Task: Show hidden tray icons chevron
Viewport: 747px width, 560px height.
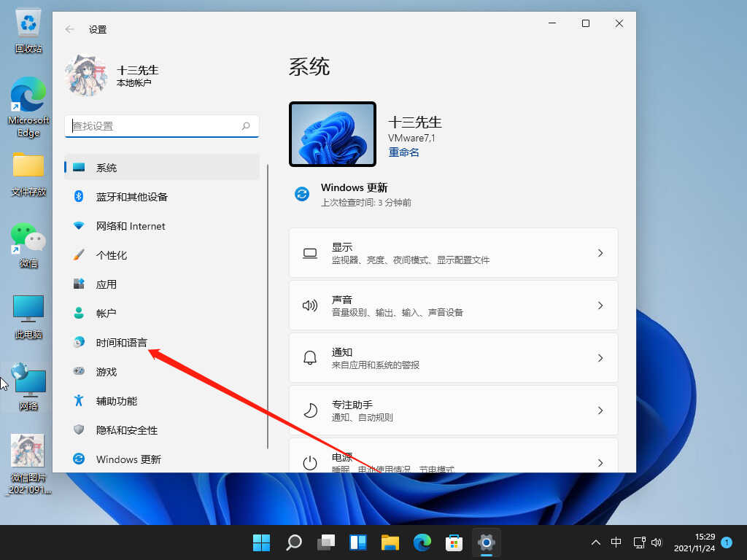Action: 595,542
